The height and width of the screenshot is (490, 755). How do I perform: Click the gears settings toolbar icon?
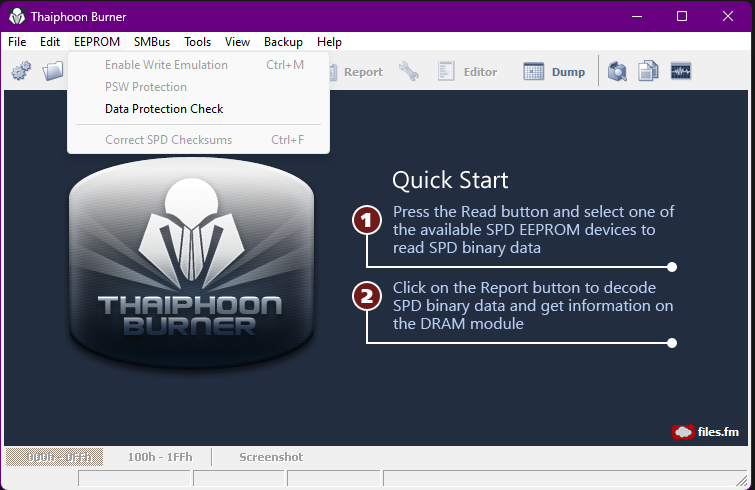click(21, 71)
